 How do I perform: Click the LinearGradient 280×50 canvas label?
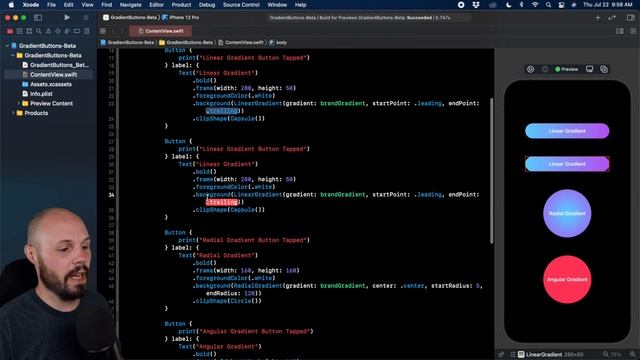551,354
